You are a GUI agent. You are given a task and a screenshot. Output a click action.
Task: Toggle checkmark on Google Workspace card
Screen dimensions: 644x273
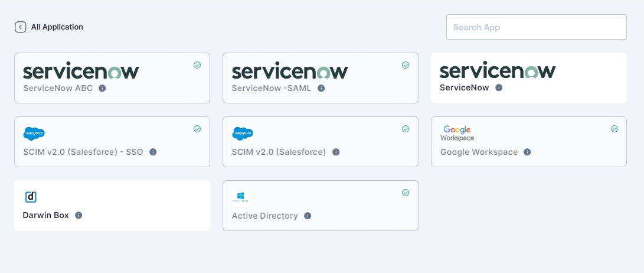point(614,129)
